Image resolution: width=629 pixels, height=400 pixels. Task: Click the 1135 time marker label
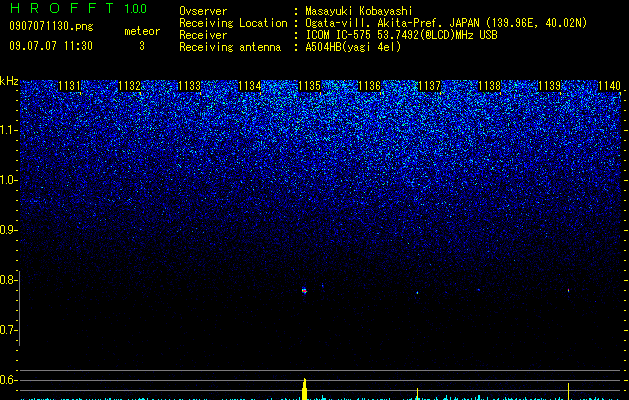click(x=310, y=86)
